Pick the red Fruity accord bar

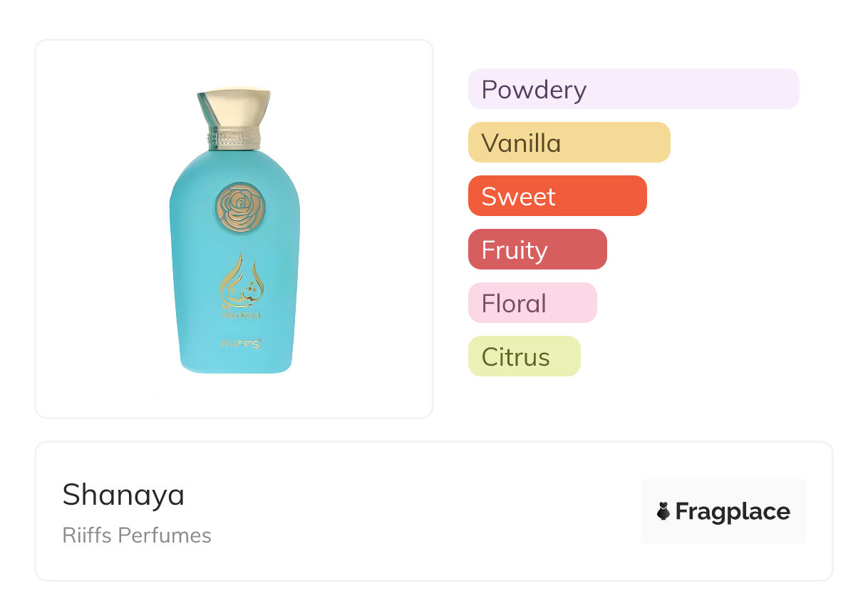537,250
